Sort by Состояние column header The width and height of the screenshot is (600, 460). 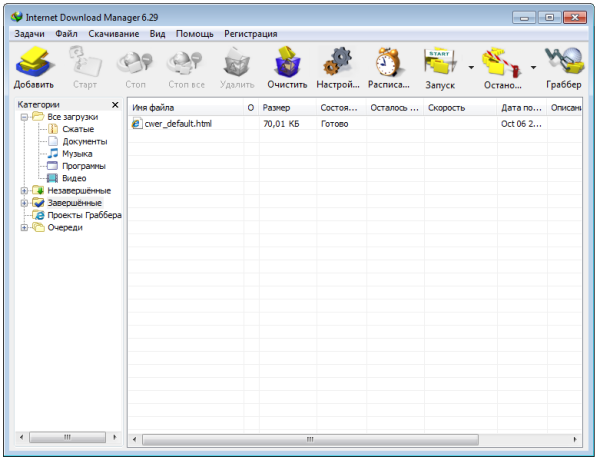341,108
